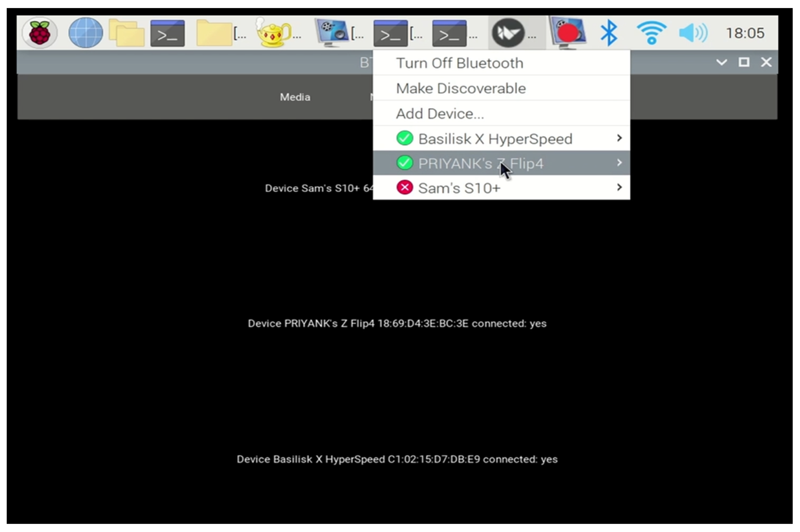Open the Raspberry Pi main menu
800x532 pixels.
click(39, 33)
